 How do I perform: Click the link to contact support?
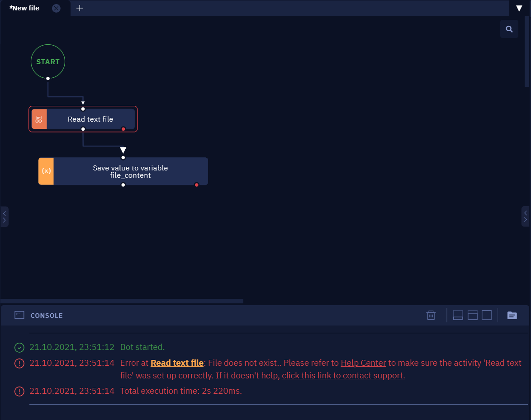(343, 376)
